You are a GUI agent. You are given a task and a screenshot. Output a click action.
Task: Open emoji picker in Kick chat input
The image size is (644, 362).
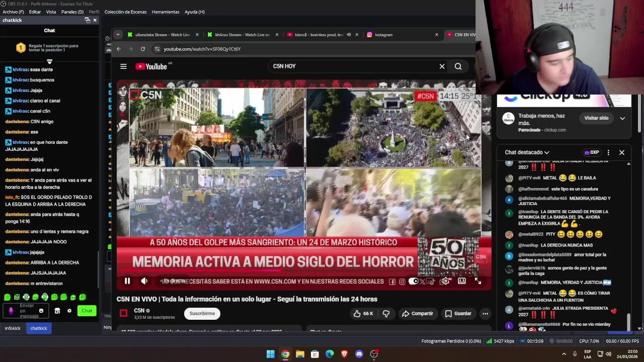pos(41,311)
